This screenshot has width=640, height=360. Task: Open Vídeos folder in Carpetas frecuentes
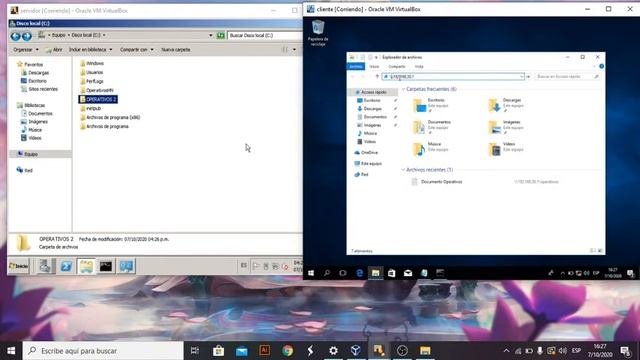pyautogui.click(x=506, y=149)
